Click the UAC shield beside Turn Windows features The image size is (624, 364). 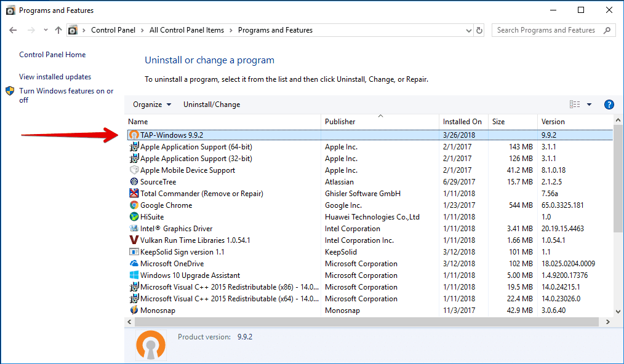tap(10, 90)
